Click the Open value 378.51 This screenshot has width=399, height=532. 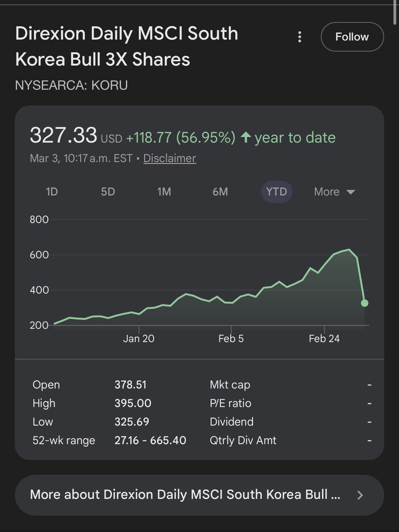pos(130,385)
